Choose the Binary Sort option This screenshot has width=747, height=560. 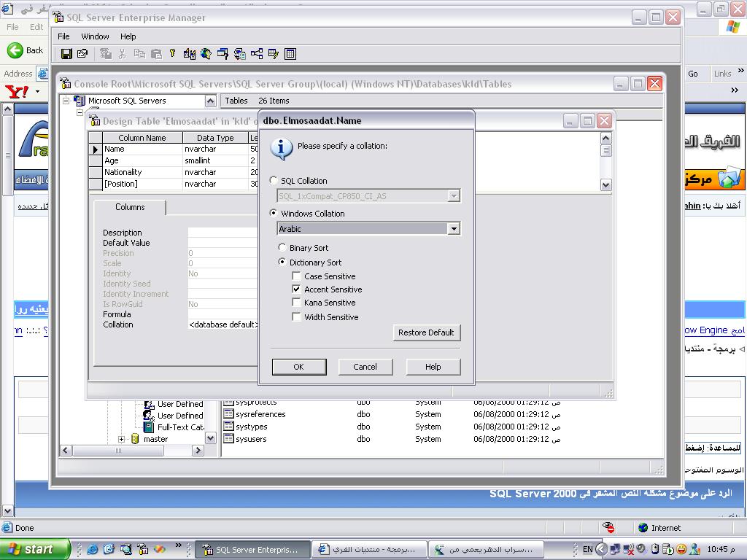pyautogui.click(x=282, y=248)
